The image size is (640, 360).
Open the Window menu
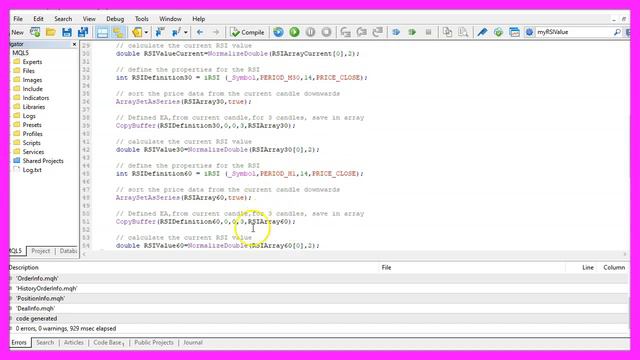[x=170, y=19]
